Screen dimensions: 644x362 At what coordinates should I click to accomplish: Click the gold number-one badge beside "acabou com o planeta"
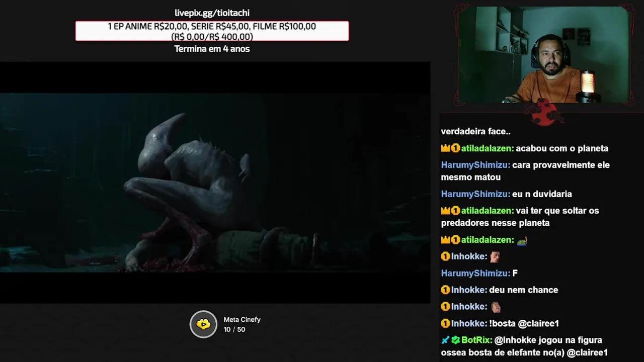455,148
